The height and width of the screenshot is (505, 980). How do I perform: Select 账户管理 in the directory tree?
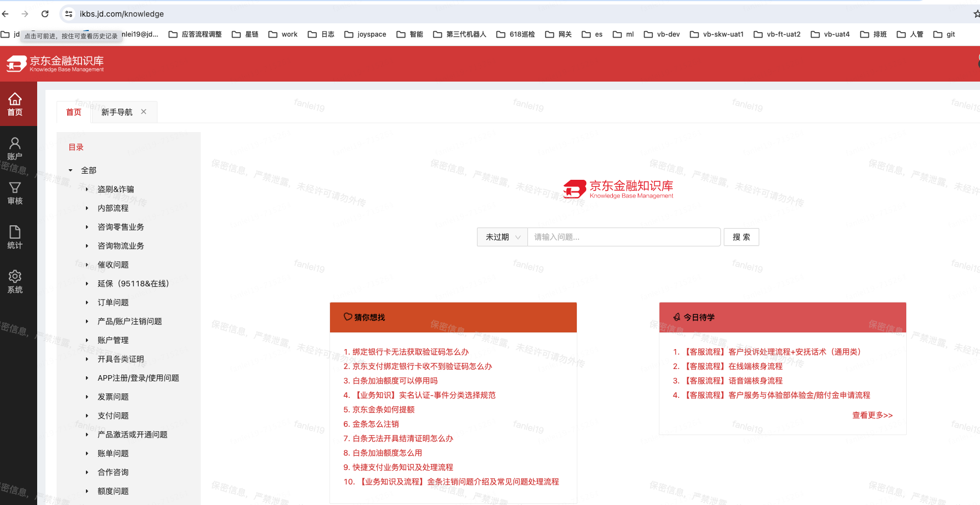click(113, 340)
